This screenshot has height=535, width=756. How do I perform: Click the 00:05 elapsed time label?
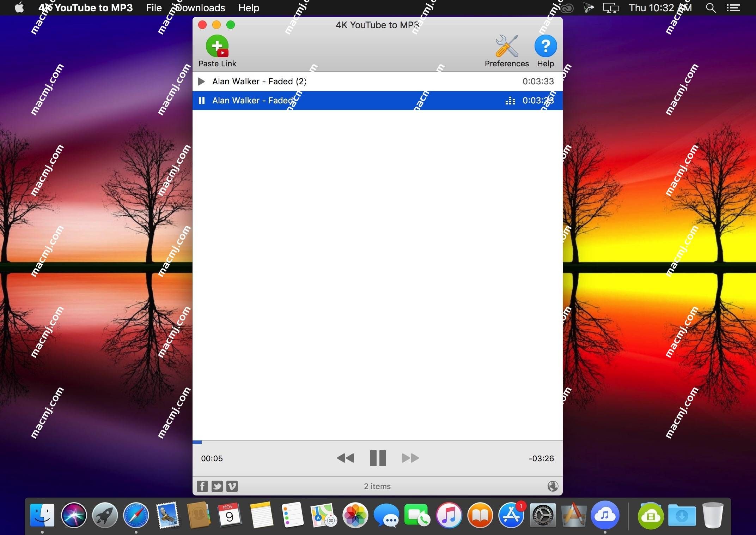click(212, 458)
